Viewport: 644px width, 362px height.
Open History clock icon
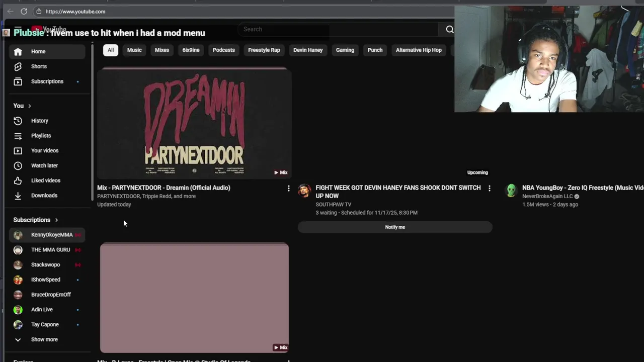click(x=18, y=121)
